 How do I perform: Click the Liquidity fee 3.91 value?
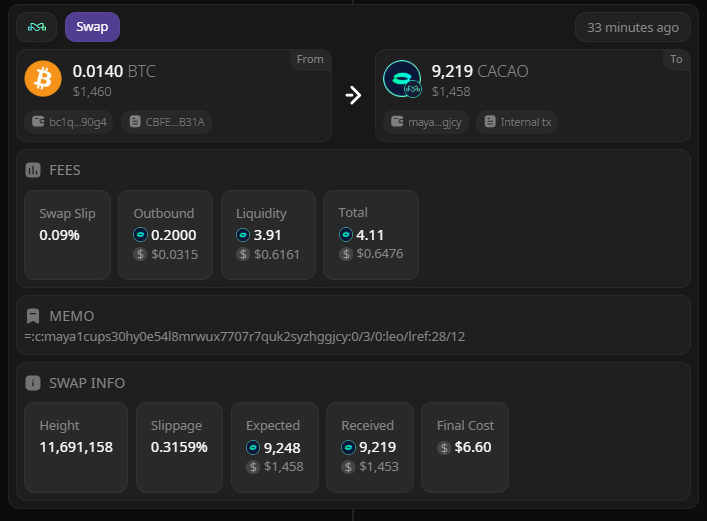point(267,235)
